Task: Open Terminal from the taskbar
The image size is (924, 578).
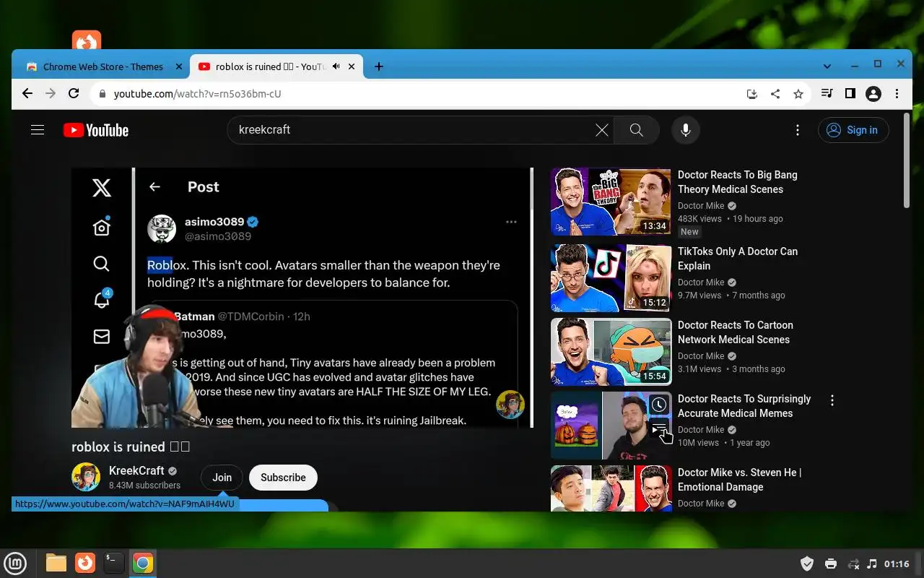Action: pyautogui.click(x=113, y=563)
